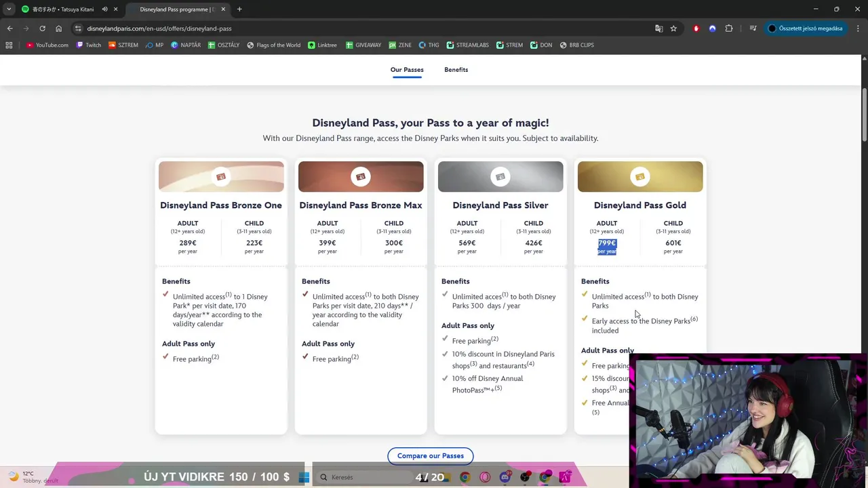Click the Disneyland Pass Silver title
868x488 pixels.
click(500, 205)
